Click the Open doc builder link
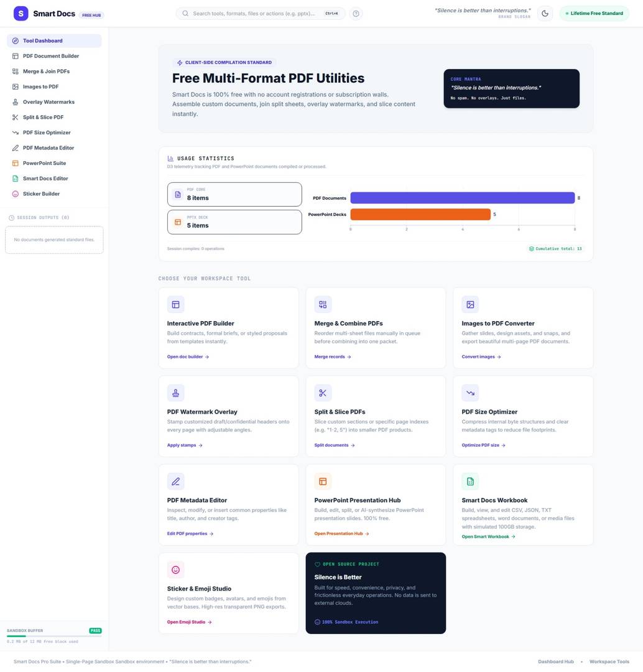Screen dimensions: 643x672 pos(188,357)
